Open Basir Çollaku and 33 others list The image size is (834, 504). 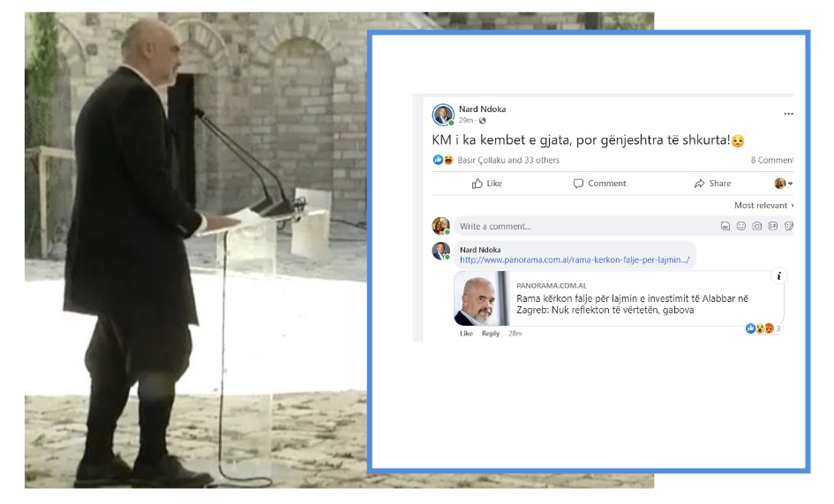point(508,160)
